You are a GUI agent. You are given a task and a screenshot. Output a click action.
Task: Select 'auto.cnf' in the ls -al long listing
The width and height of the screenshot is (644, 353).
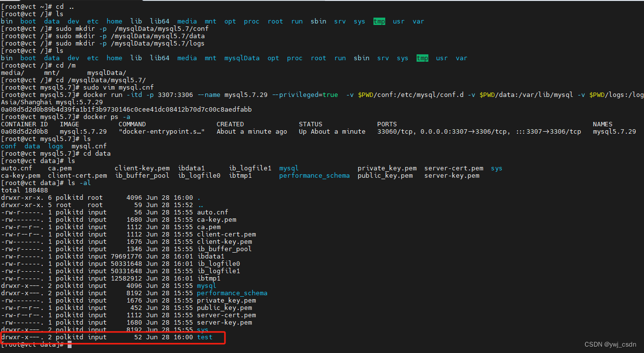click(x=213, y=212)
